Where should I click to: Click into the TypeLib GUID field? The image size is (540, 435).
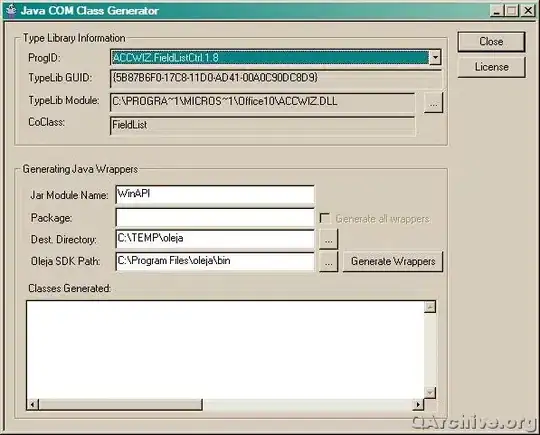point(276,79)
